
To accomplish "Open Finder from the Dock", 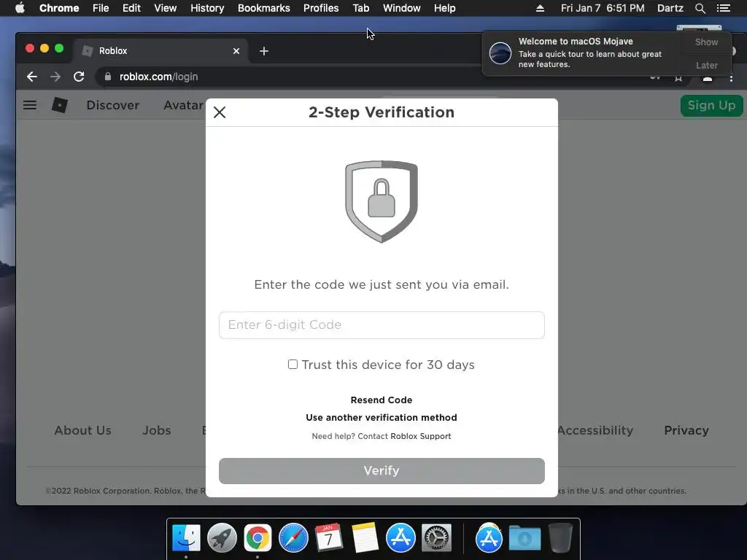I will click(x=186, y=538).
